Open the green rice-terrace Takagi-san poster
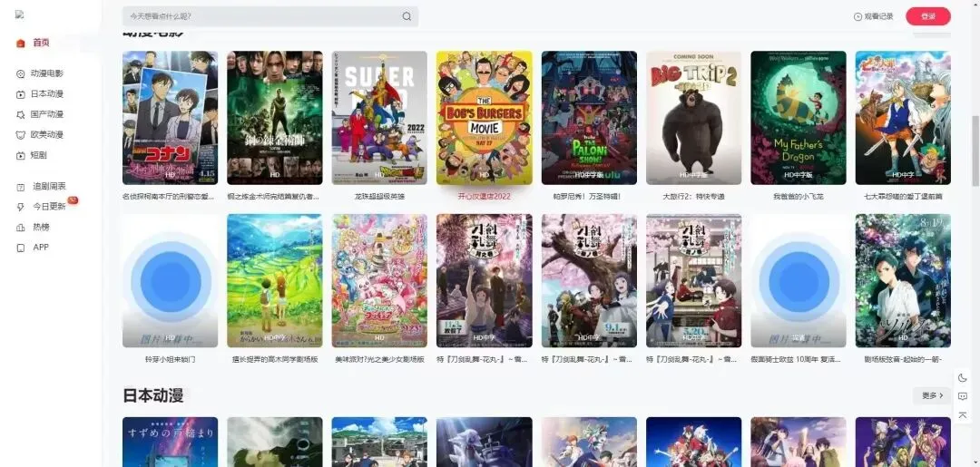Screen dimensions: 980x467 click(275, 281)
